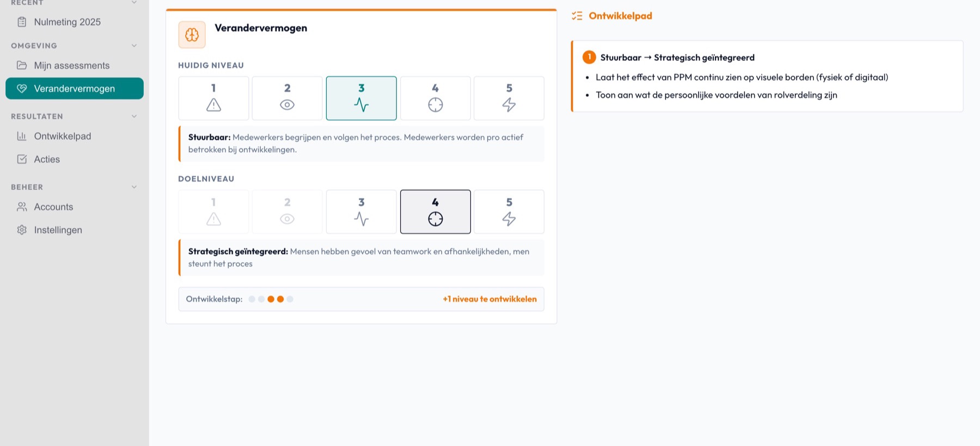Choose target level 5 with lightning bolt
The height and width of the screenshot is (446, 980).
tap(509, 212)
